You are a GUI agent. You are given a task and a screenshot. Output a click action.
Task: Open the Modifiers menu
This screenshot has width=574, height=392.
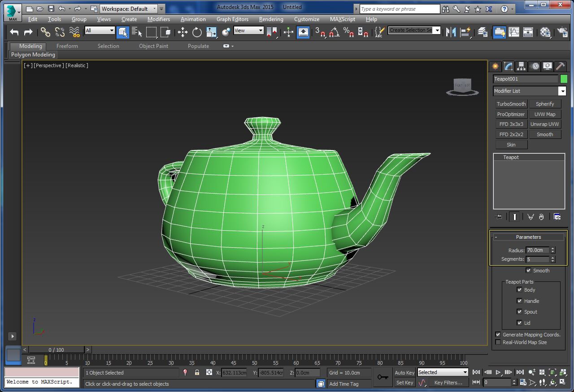(159, 19)
